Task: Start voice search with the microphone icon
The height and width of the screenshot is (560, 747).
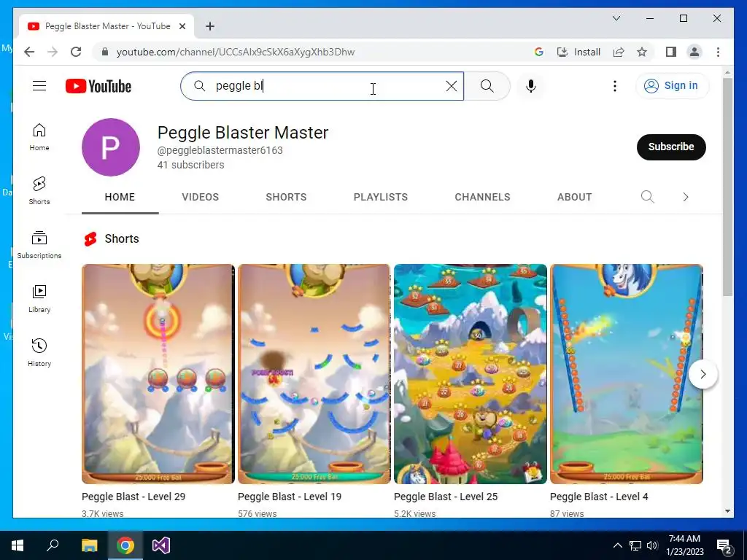Action: click(531, 86)
